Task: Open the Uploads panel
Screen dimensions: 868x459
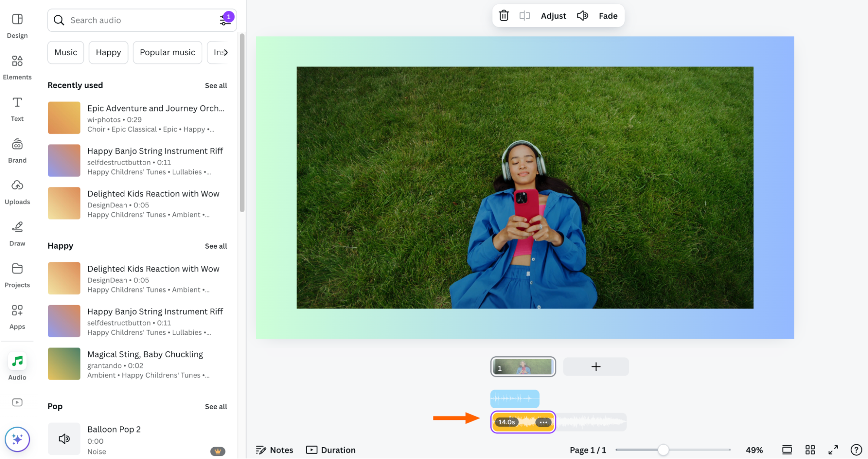Action: (x=17, y=193)
